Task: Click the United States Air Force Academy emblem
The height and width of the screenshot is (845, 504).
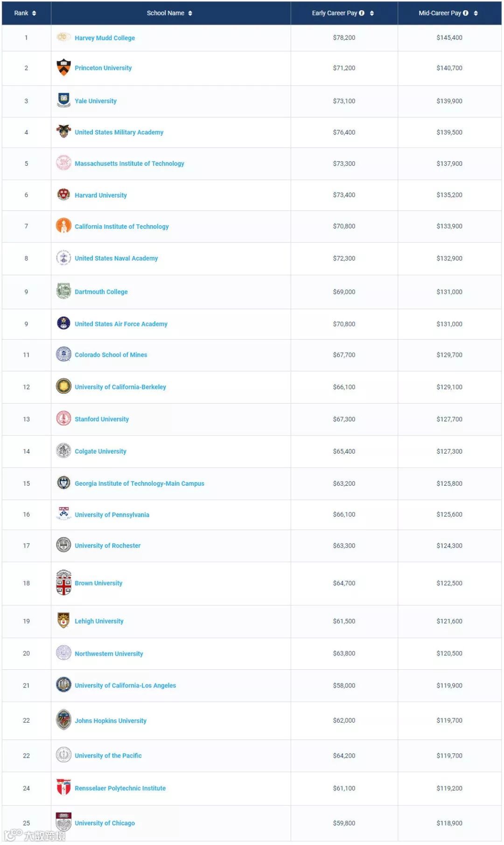Action: tap(63, 323)
